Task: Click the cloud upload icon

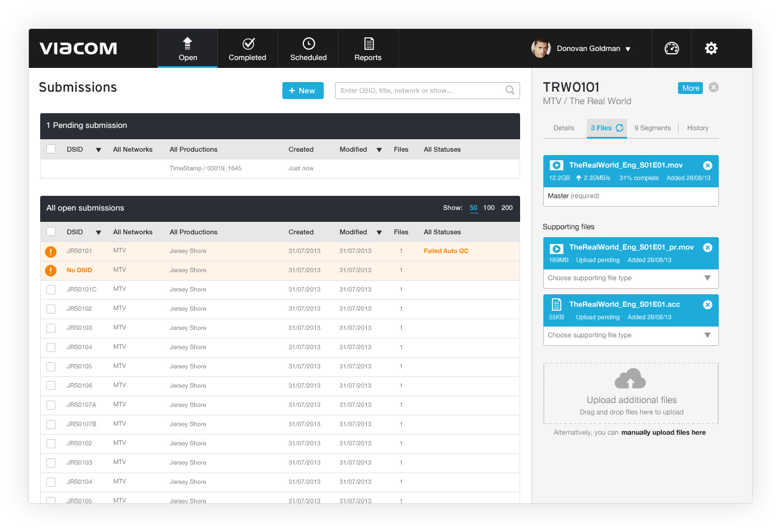Action: click(x=630, y=379)
